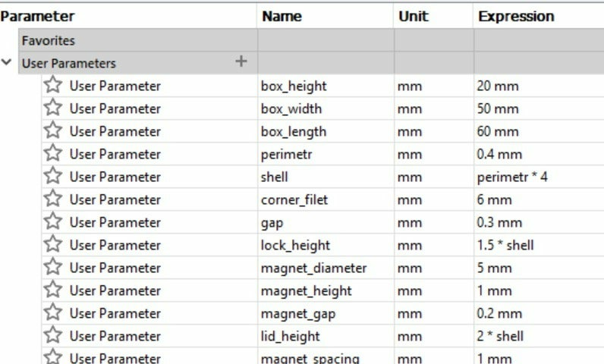
Task: Click the Expression column header
Action: (x=516, y=16)
